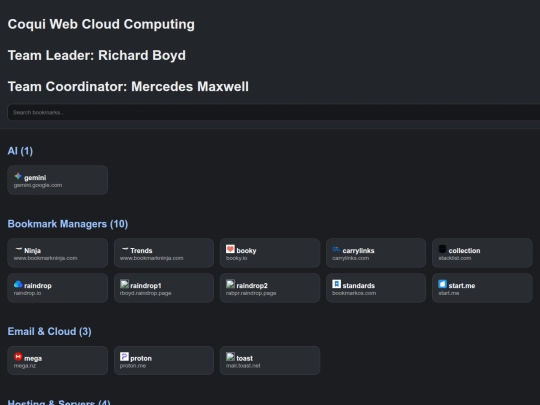Click the mail.toast.net URL text
540x405 pixels.
pyautogui.click(x=243, y=366)
